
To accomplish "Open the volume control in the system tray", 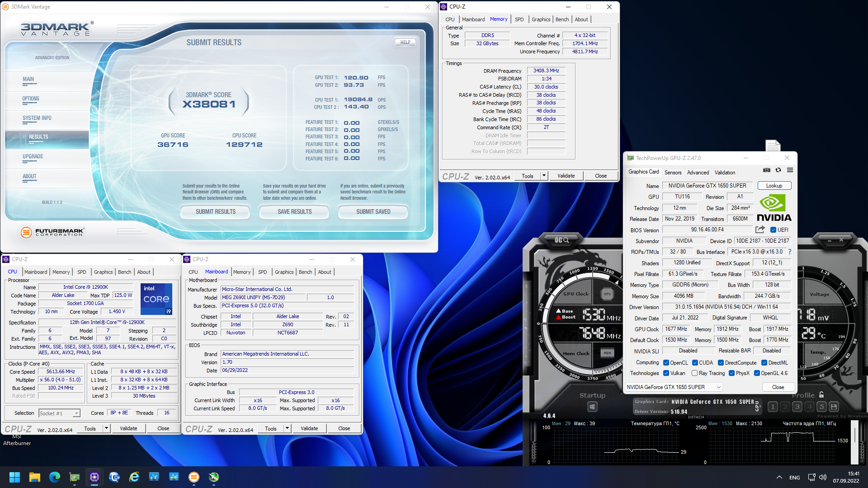I will coord(823,477).
